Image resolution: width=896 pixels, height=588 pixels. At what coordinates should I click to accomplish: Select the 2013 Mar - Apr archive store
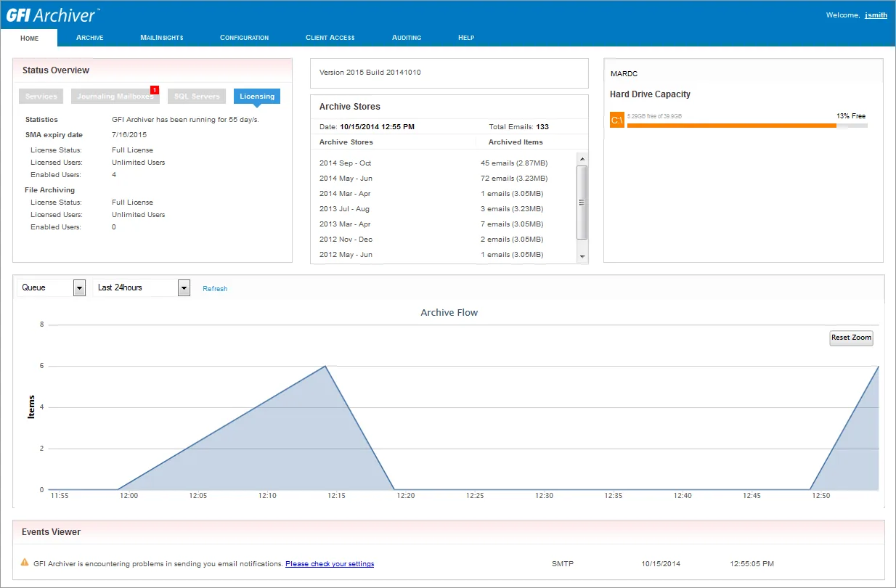pyautogui.click(x=345, y=224)
